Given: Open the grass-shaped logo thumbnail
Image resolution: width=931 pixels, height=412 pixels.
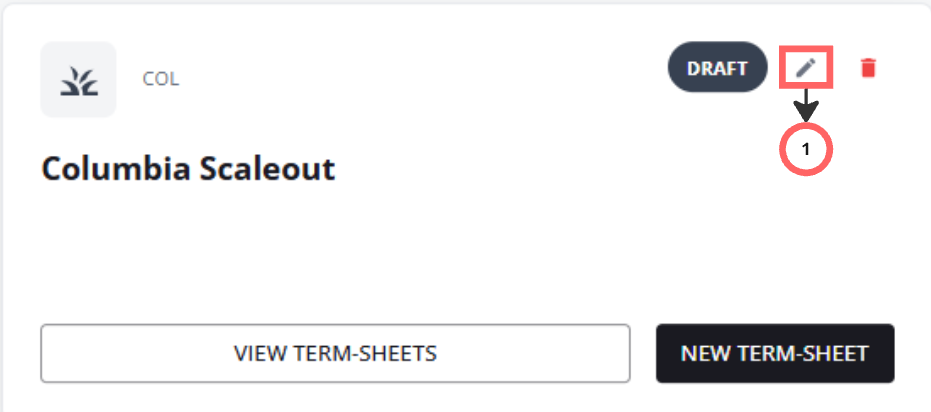Looking at the screenshot, I should pyautogui.click(x=78, y=79).
